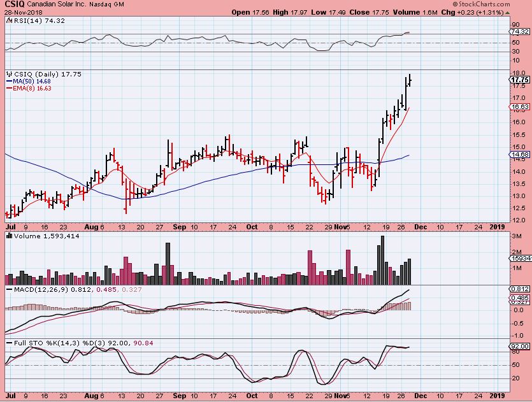Click the 90 RSI axis label
Viewport: 532px width, 402px height.
(515, 25)
